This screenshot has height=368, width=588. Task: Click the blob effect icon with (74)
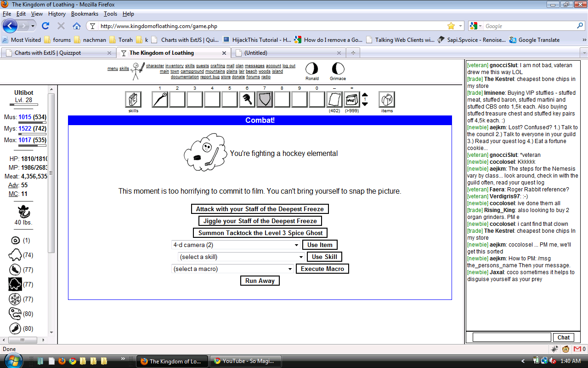point(15,255)
